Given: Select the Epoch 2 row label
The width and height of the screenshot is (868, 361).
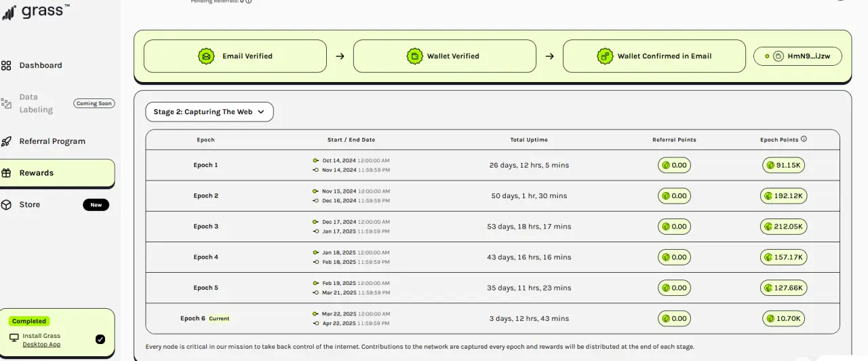Looking at the screenshot, I should [x=205, y=195].
